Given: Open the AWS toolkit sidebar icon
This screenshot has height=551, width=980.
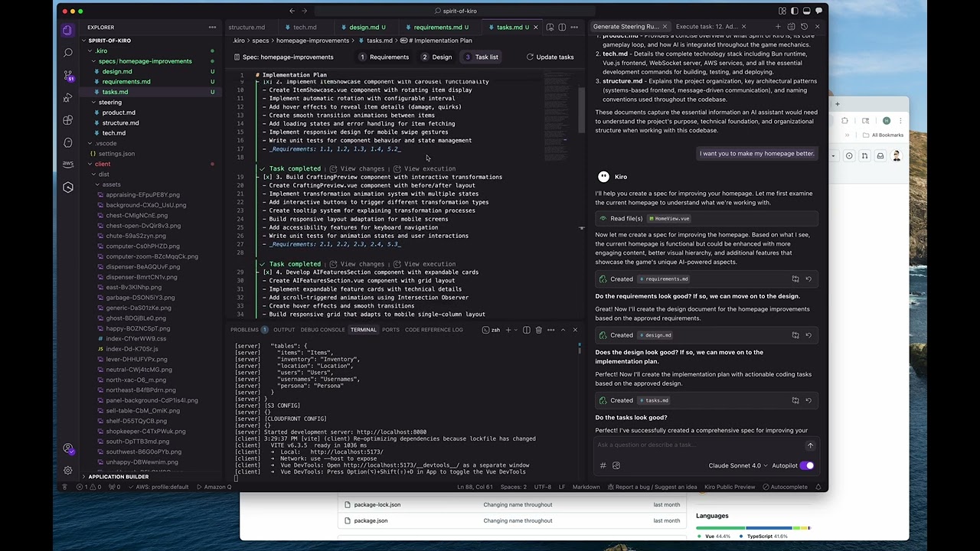Looking at the screenshot, I should pos(67,164).
